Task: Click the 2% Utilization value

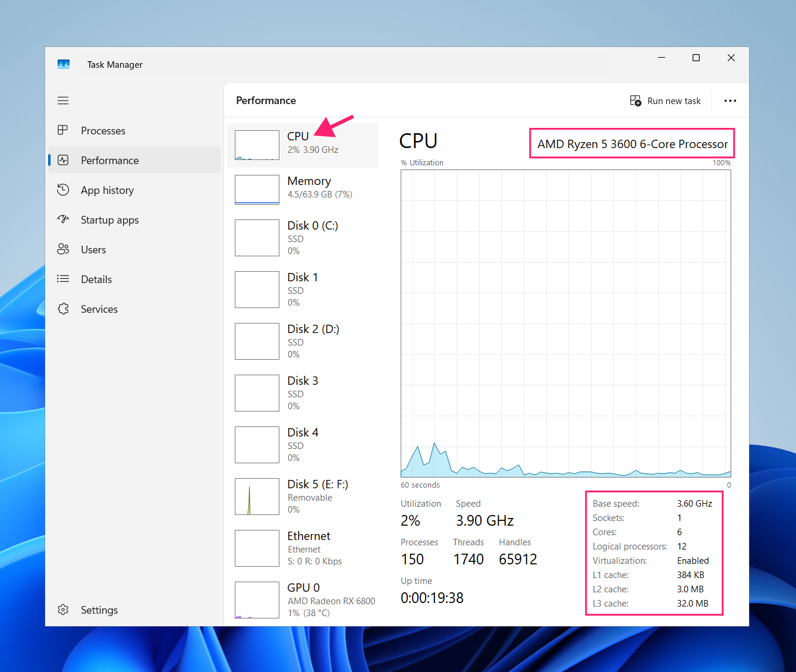Action: [x=410, y=521]
